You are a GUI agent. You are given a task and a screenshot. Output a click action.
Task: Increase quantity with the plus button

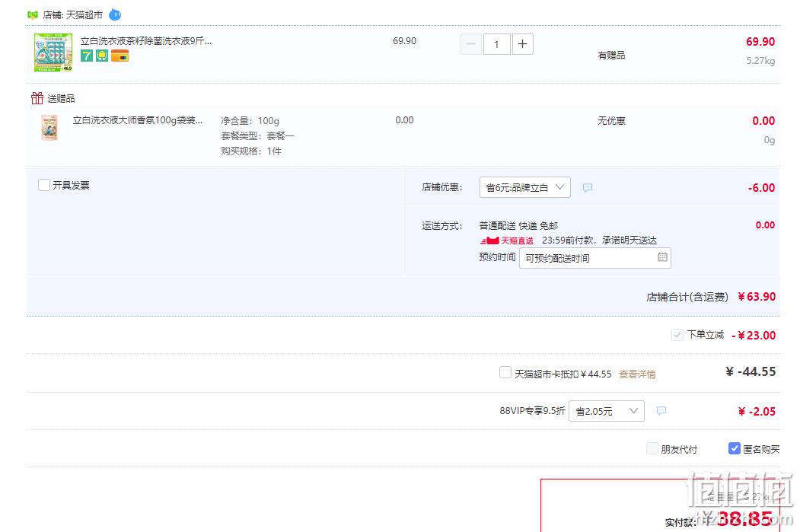pos(522,44)
